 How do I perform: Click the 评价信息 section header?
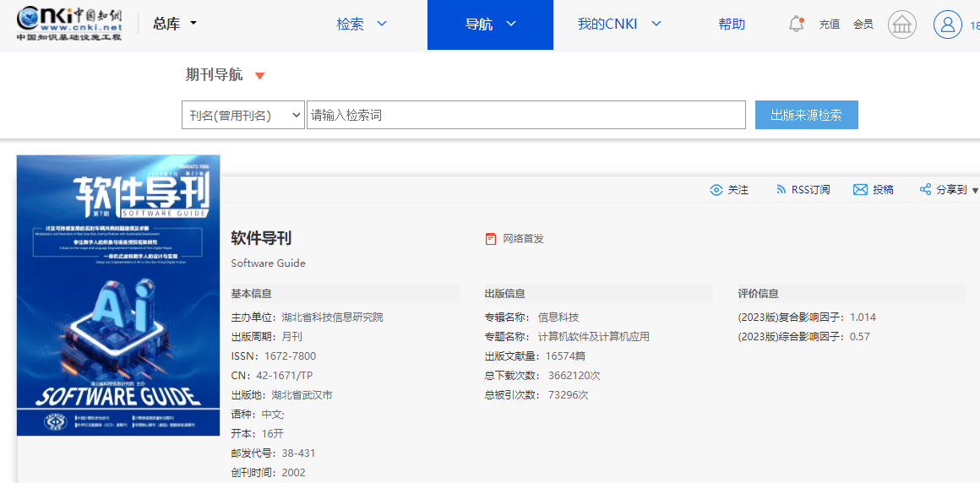point(758,294)
